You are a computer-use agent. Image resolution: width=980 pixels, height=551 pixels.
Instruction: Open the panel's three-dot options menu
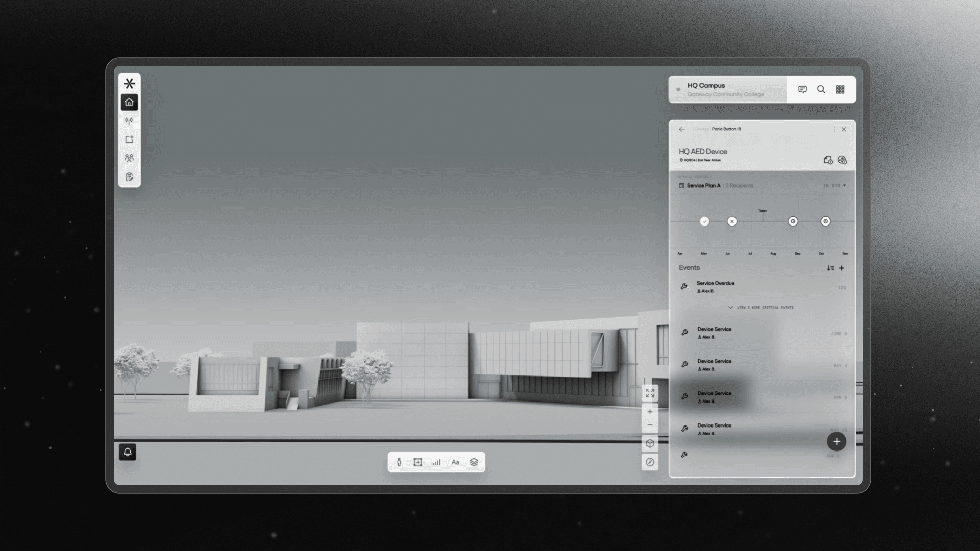pos(834,129)
